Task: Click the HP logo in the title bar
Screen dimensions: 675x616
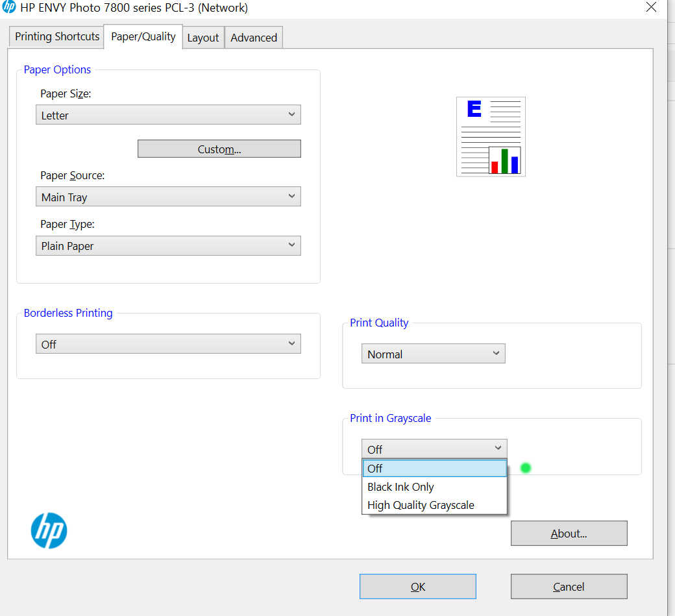Action: coord(9,8)
